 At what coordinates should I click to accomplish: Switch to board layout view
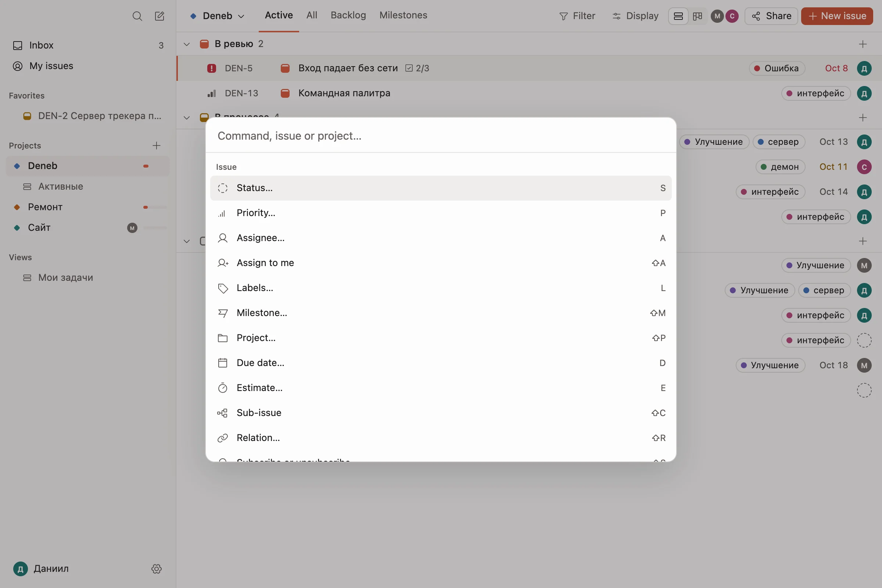(x=697, y=16)
